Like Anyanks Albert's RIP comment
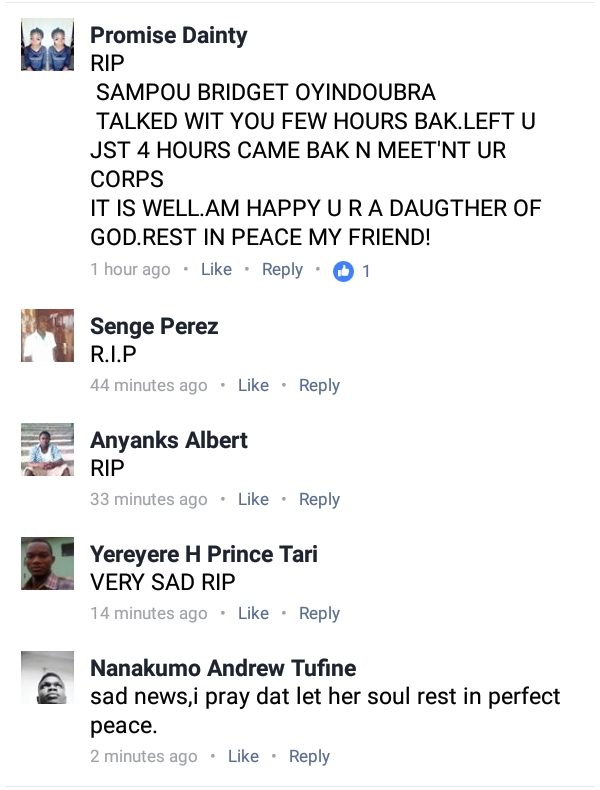 click(x=253, y=499)
